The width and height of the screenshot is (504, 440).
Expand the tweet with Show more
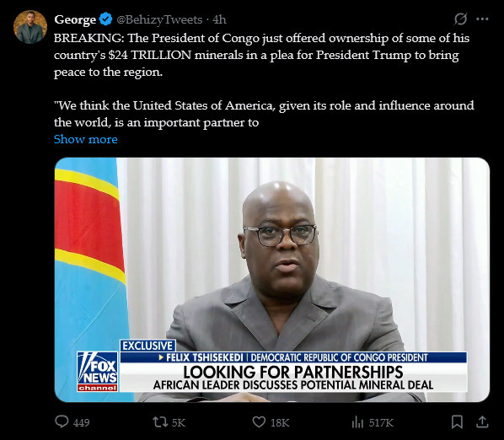point(85,139)
